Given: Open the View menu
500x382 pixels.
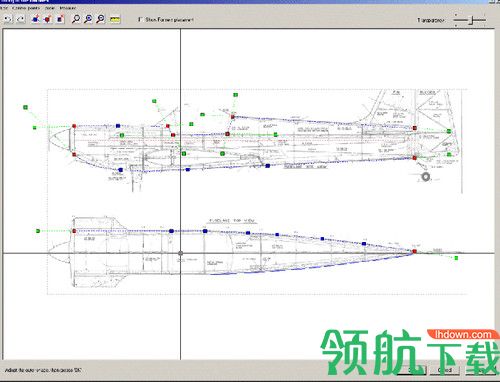Looking at the screenshot, I should coord(50,8).
